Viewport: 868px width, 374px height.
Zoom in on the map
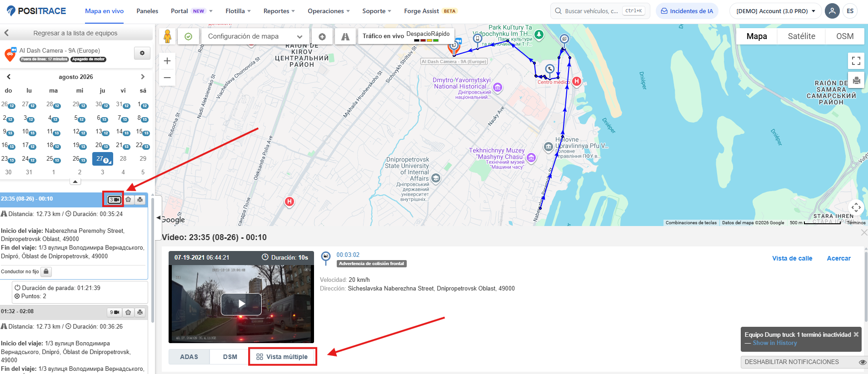click(x=167, y=61)
